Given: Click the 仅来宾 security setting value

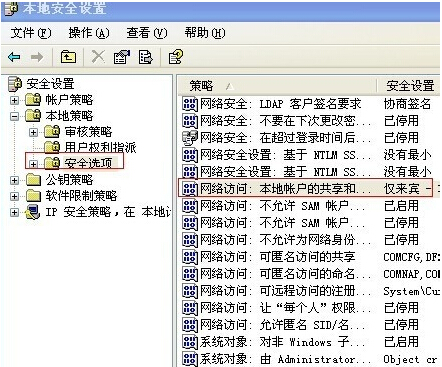Looking at the screenshot, I should tap(401, 189).
